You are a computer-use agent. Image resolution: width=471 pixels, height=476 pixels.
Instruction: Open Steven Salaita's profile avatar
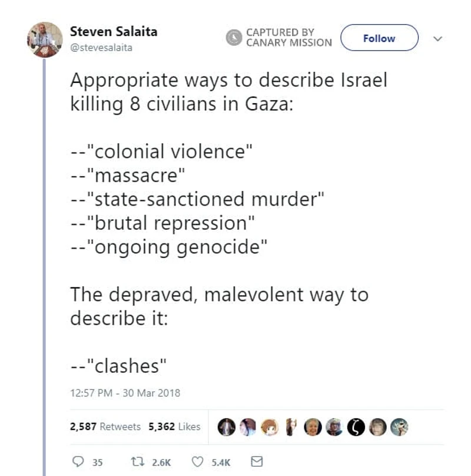pyautogui.click(x=44, y=37)
